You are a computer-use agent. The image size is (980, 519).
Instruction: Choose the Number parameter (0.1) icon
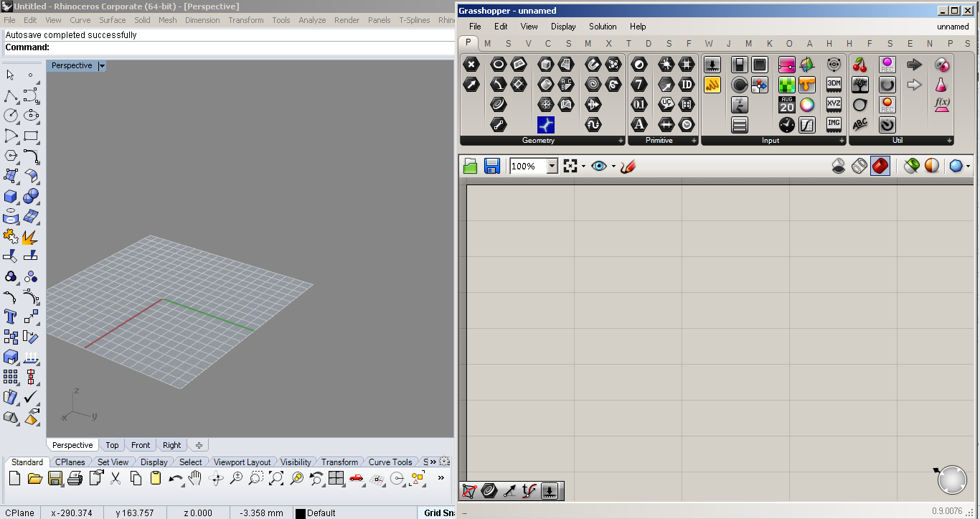coord(639,105)
